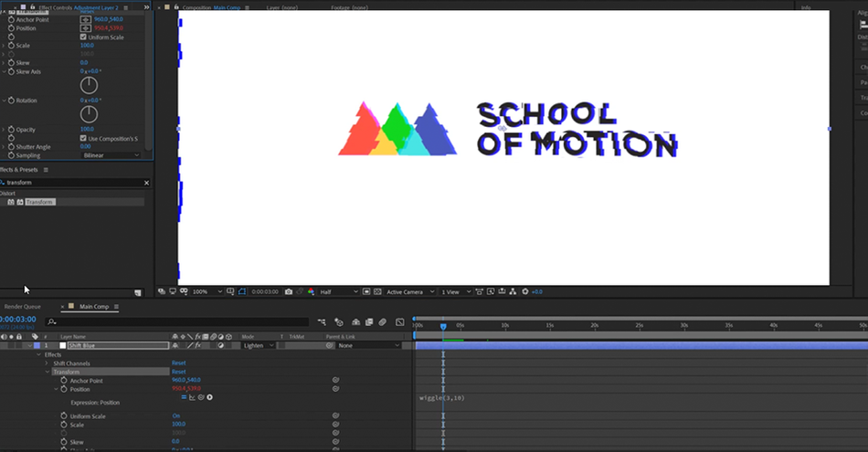Screen dimensions: 868x452
Task: Expand Scale property in Effect Controls
Action: pos(4,46)
